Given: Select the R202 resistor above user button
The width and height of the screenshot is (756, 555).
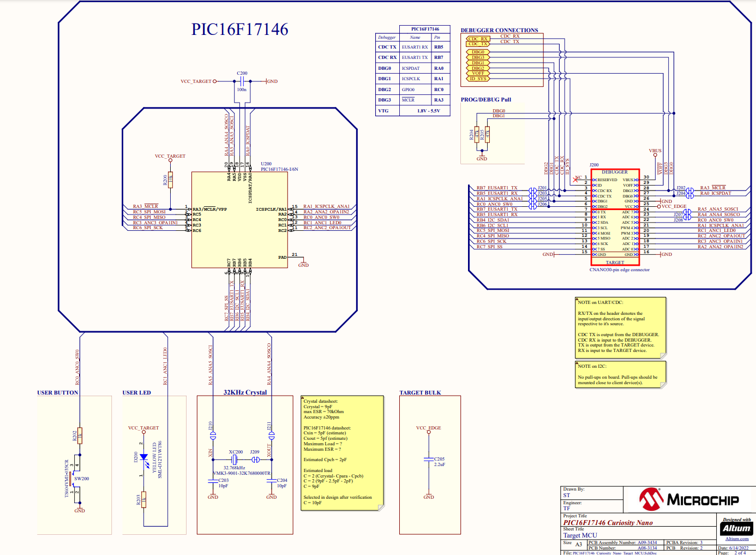Looking at the screenshot, I should [x=80, y=435].
